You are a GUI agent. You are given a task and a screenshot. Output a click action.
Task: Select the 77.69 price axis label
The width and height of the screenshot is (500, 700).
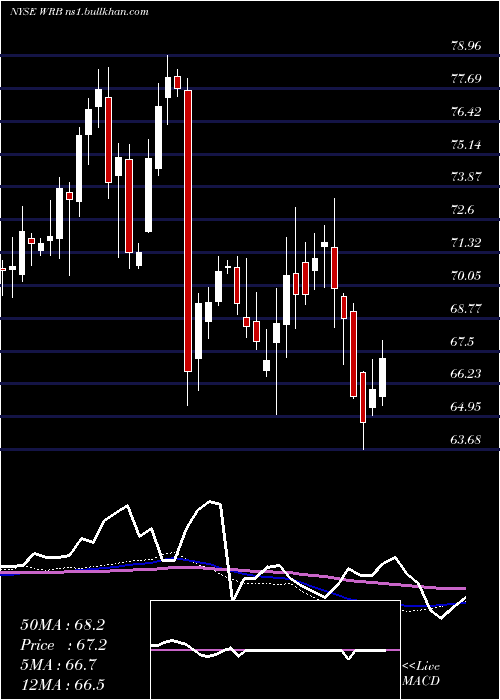click(466, 79)
